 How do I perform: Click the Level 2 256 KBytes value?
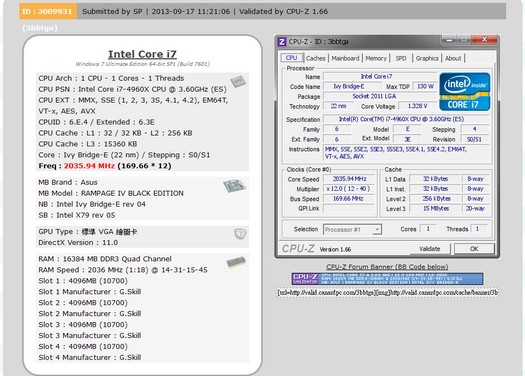(x=435, y=199)
